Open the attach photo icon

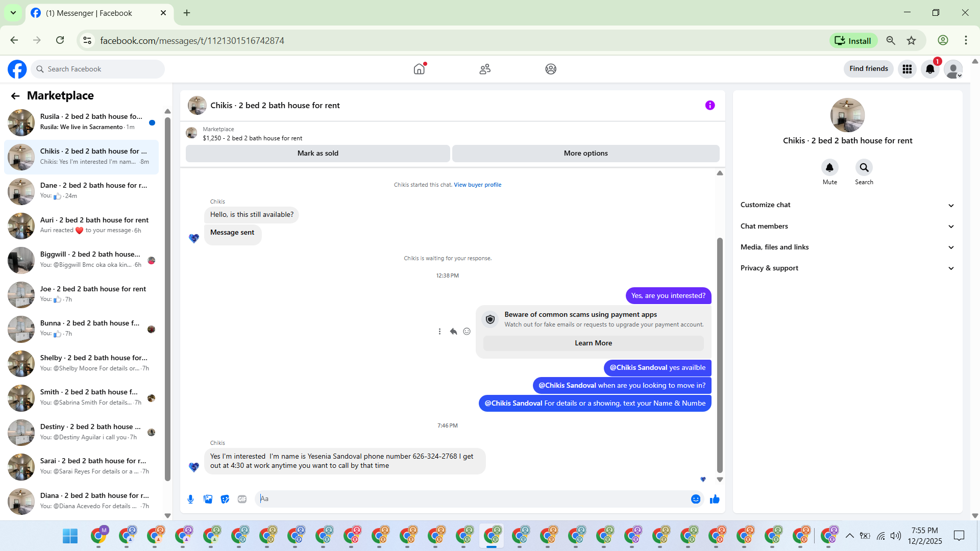point(208,499)
